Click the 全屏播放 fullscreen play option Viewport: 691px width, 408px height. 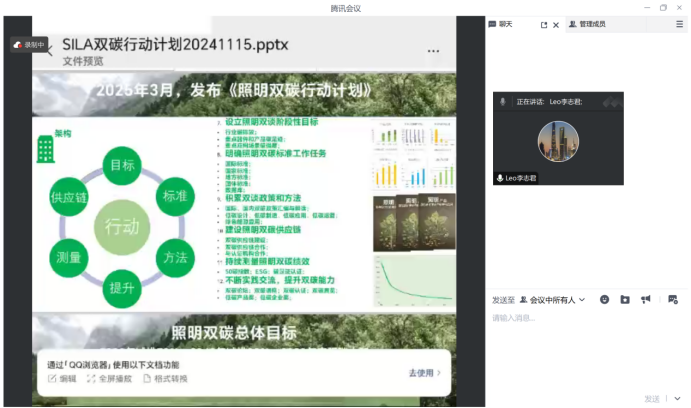click(x=109, y=378)
